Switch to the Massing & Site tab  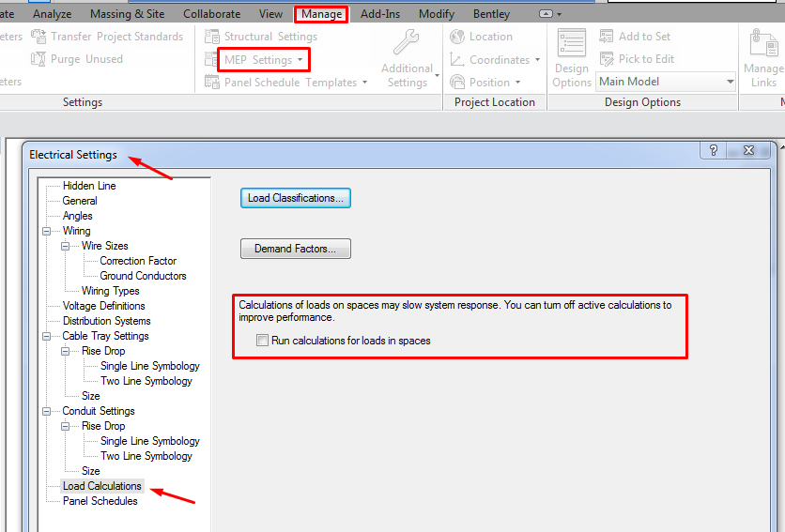pyautogui.click(x=127, y=14)
